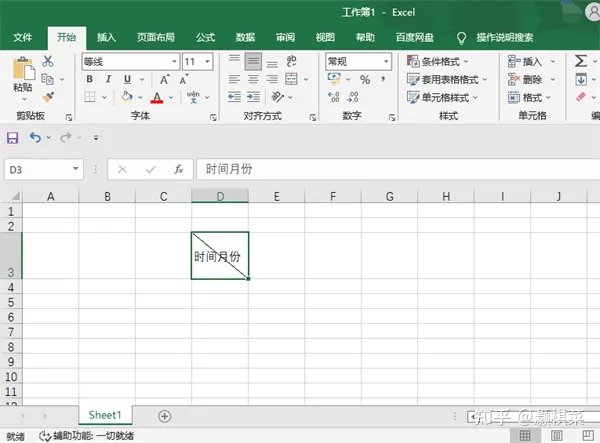Open 条件格式 conditional formatting
Viewport: 600px width, 443px height.
437,61
